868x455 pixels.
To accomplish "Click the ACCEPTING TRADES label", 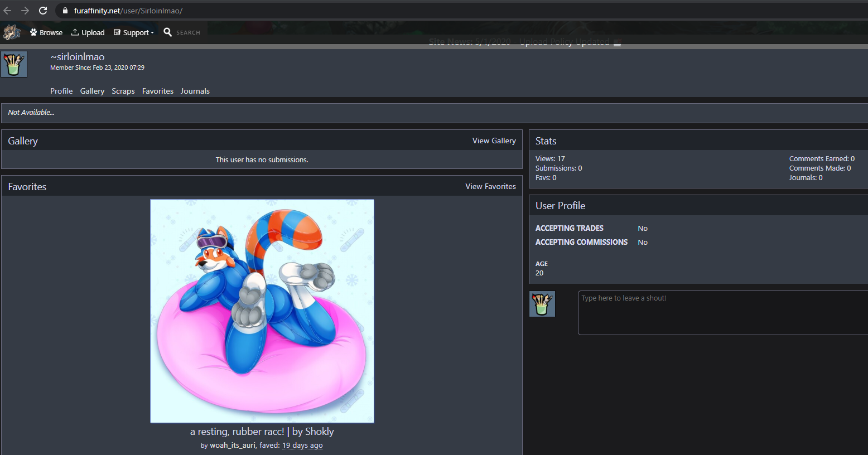I will coord(570,228).
